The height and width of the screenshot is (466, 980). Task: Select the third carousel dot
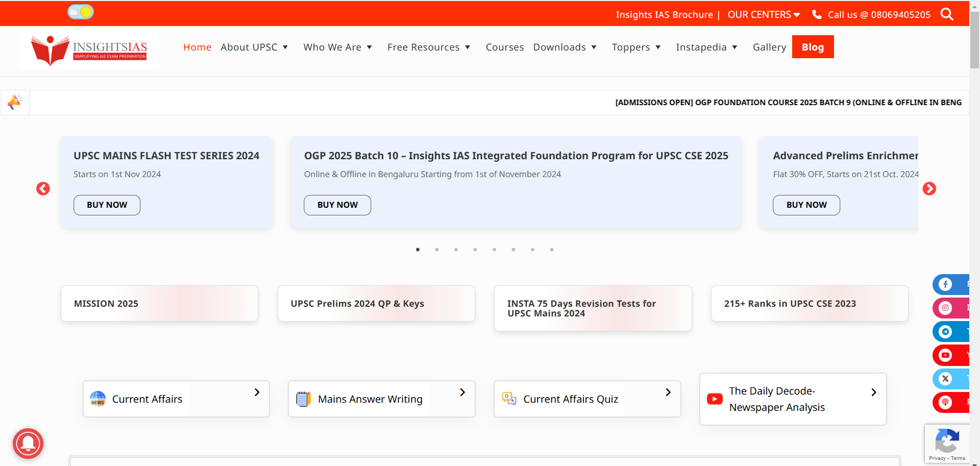[x=456, y=250]
